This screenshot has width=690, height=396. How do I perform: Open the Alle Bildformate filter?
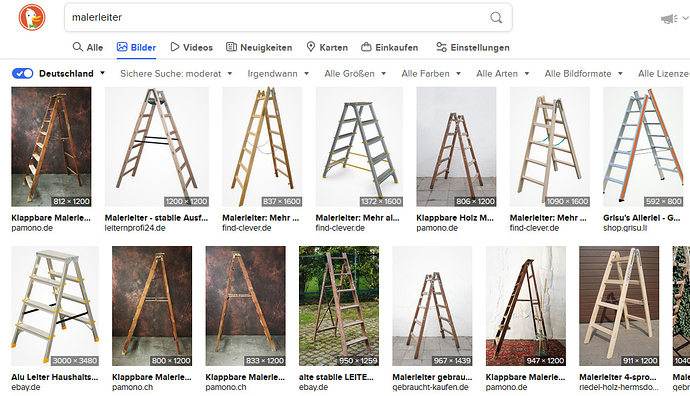584,73
